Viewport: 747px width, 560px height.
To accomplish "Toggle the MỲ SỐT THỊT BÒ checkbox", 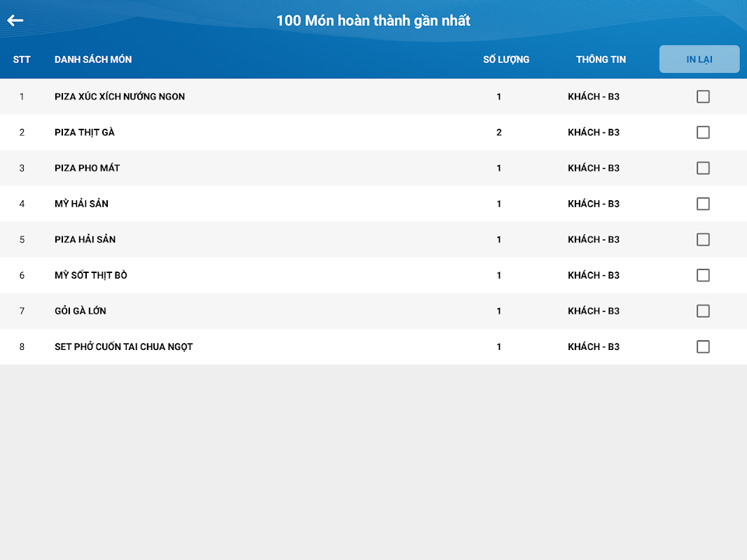I will tap(703, 275).
